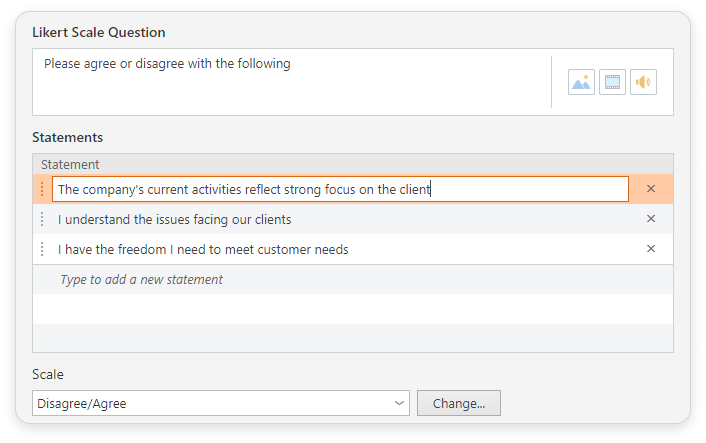Remove the 'I understand the issues' statement
The image size is (706, 443).
651,219
